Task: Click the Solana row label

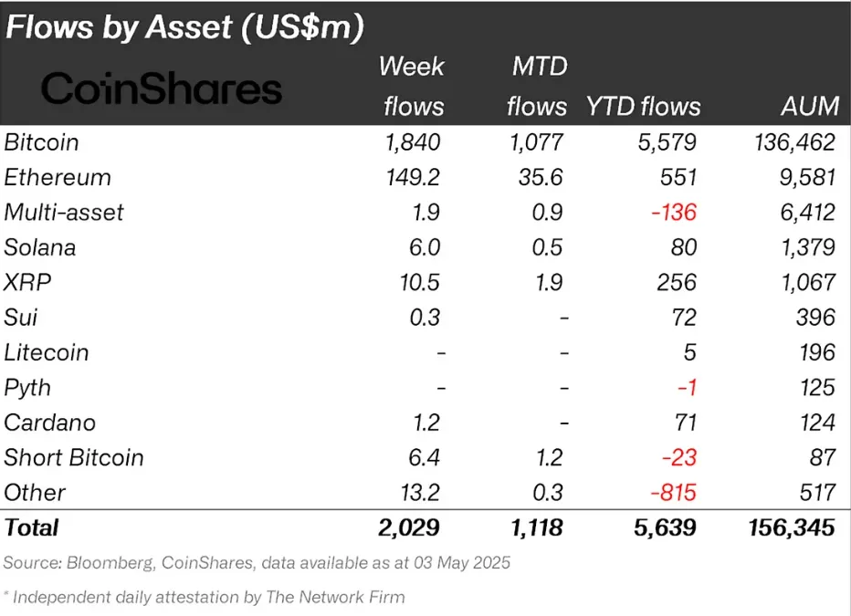Action: coord(40,247)
